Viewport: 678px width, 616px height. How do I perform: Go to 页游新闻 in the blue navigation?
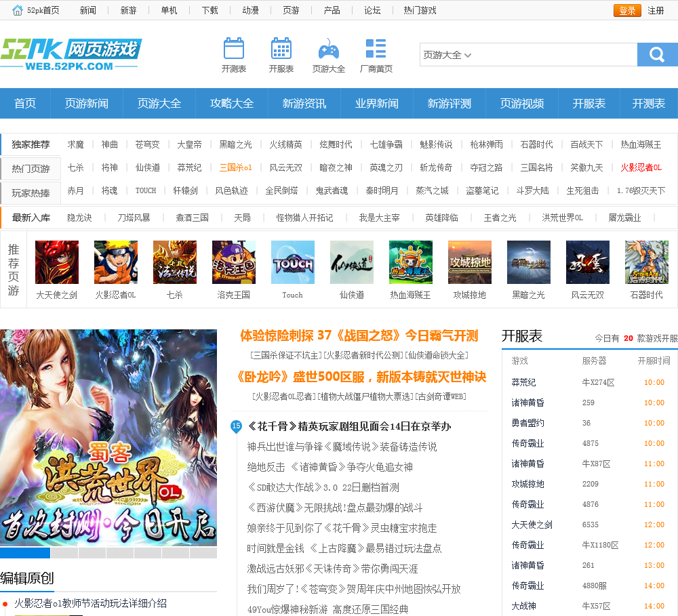tap(87, 103)
